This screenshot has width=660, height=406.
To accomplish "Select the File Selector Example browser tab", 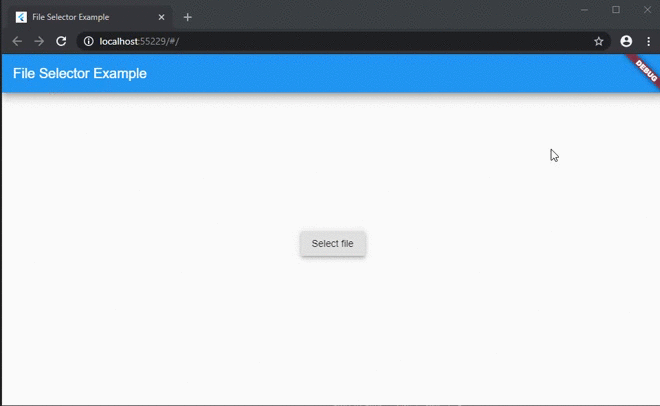I will coord(85,17).
